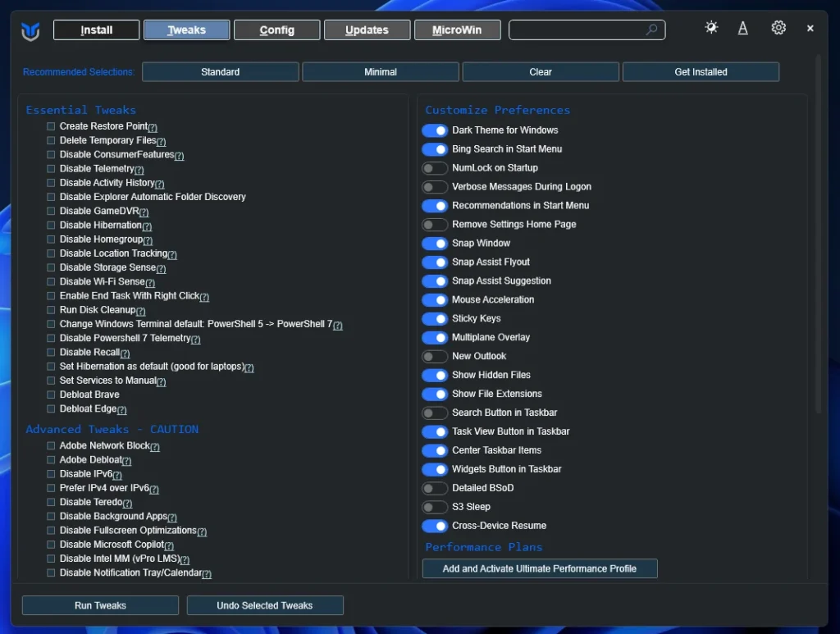Click help (?) next to Disable Microsoft Copilot
The width and height of the screenshot is (840, 634).
point(169,545)
